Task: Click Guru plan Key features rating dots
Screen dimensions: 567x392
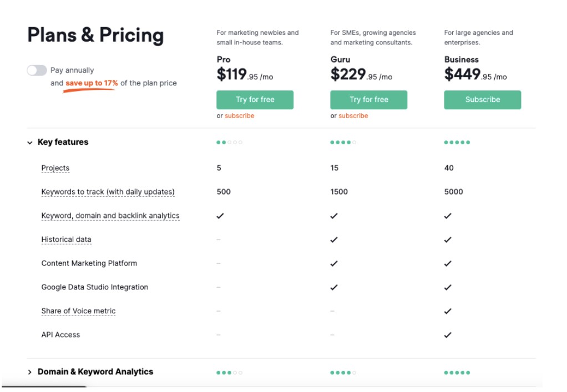Action: (x=343, y=142)
